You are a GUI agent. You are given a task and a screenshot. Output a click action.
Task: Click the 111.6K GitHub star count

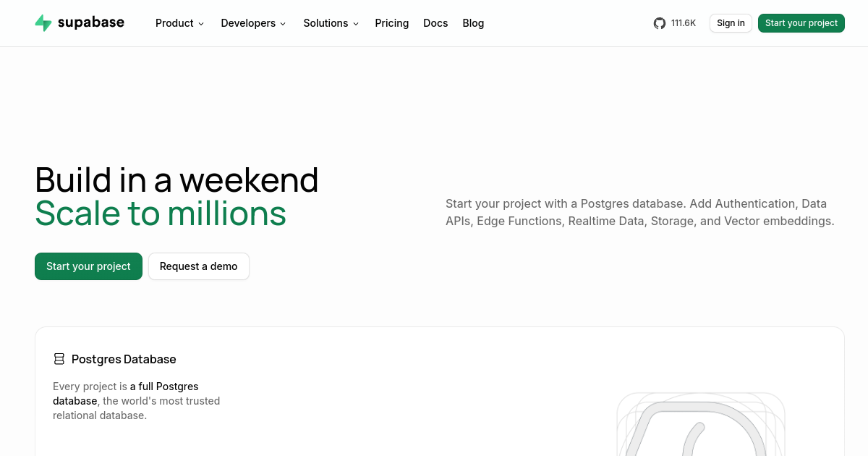(684, 23)
